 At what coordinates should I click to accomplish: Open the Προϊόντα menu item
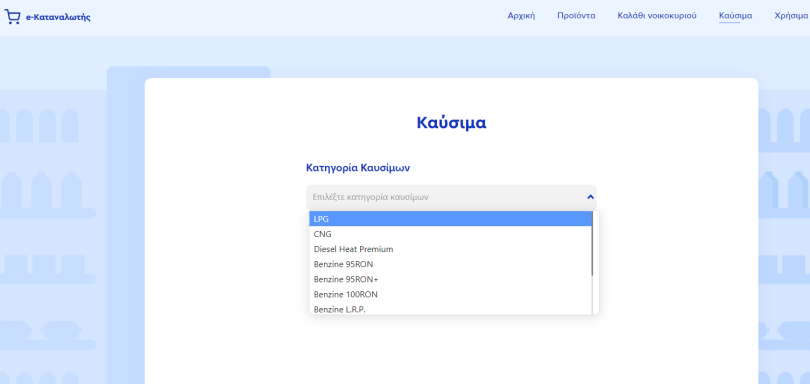coord(576,16)
